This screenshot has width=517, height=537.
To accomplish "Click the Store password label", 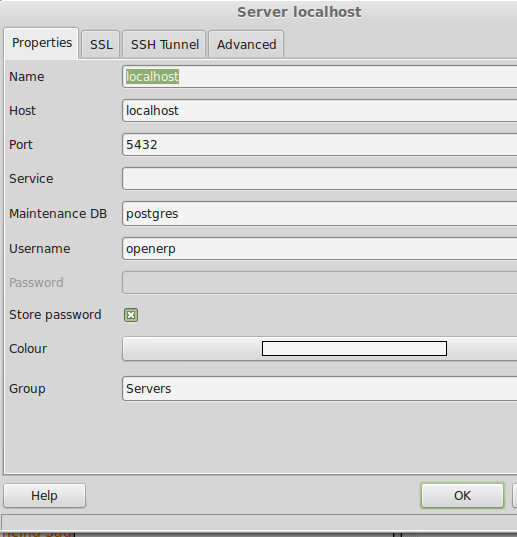I will tap(55, 315).
